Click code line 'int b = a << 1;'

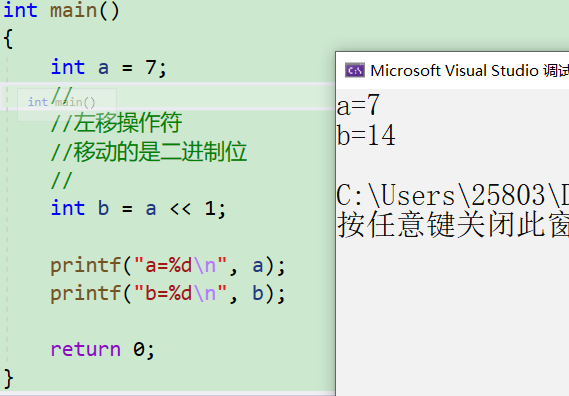[x=138, y=208]
